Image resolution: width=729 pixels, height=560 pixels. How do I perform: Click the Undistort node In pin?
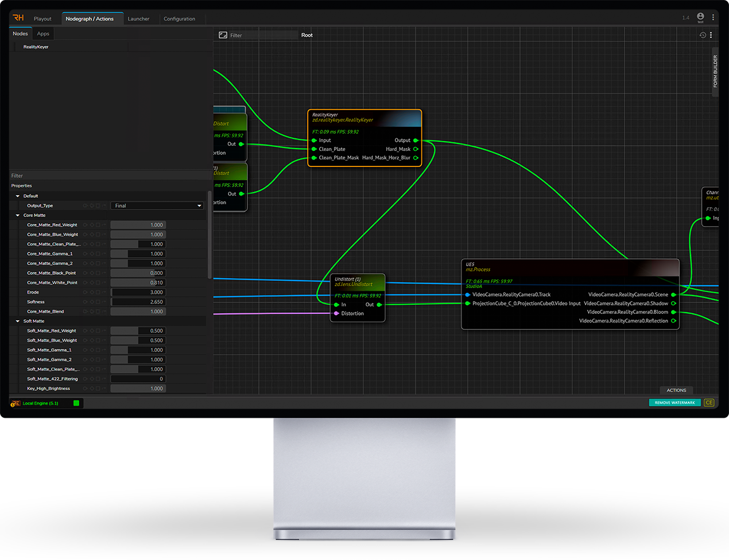(x=336, y=305)
